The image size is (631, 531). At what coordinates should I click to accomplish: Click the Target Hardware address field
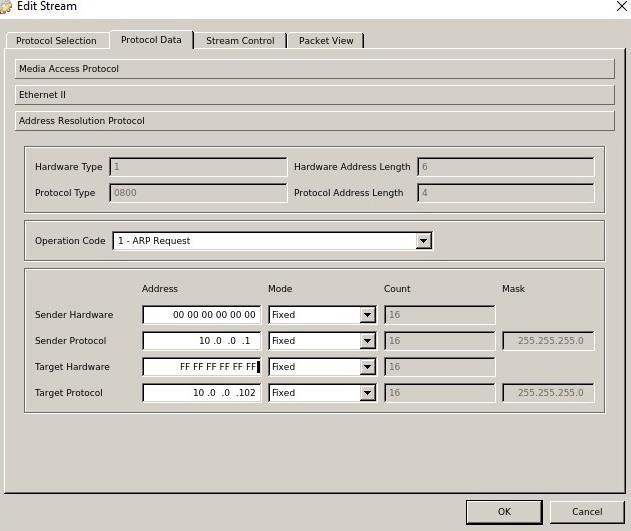[202, 367]
